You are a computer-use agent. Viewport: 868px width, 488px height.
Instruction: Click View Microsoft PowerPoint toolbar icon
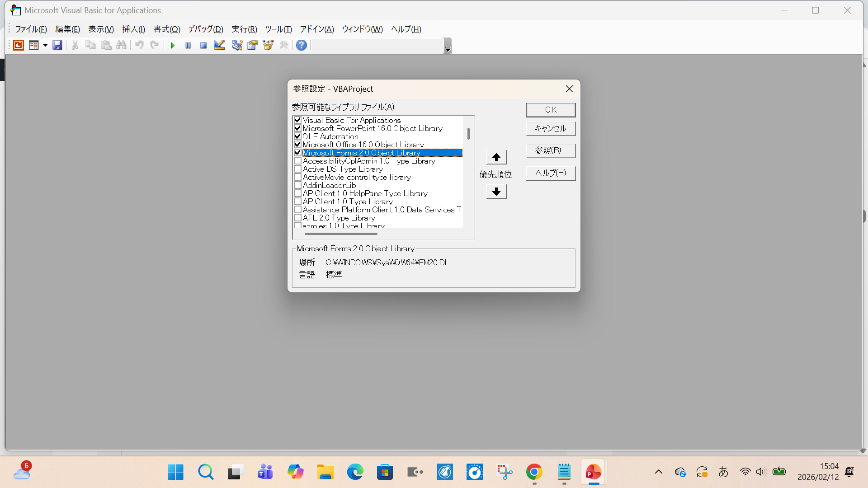click(19, 45)
